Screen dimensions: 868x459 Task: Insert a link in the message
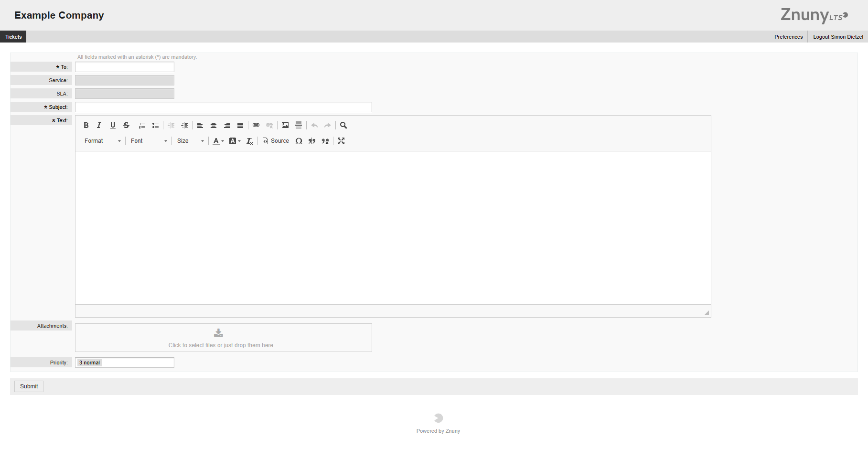tap(256, 126)
